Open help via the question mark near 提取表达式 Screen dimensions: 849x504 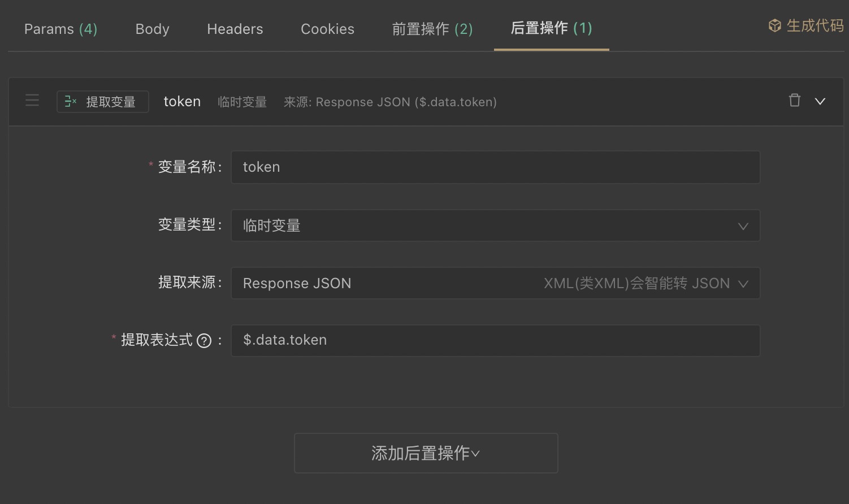coord(205,340)
